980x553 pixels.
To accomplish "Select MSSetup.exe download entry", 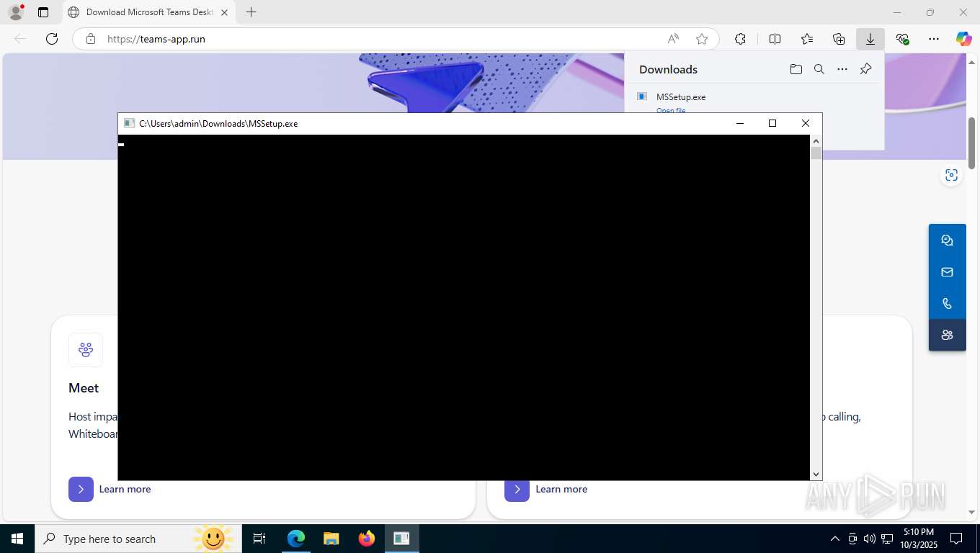I will click(x=681, y=96).
